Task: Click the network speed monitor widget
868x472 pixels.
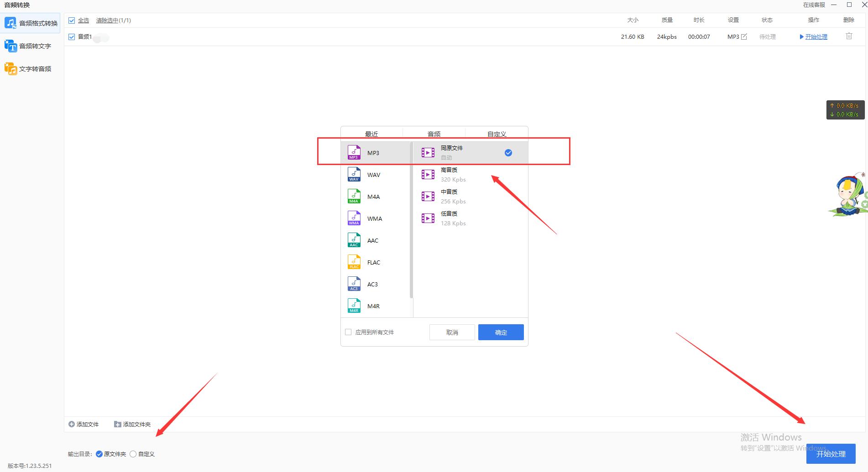Action: (x=846, y=110)
